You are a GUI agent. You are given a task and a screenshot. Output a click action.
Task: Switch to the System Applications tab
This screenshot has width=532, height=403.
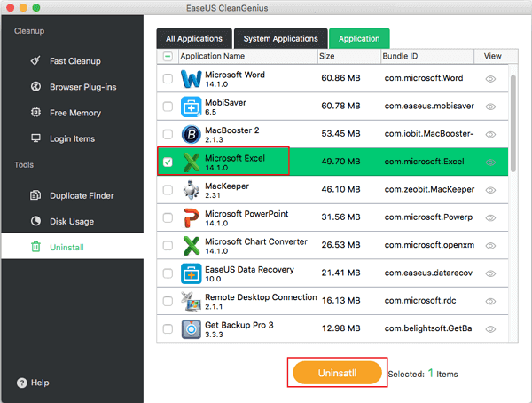point(280,38)
